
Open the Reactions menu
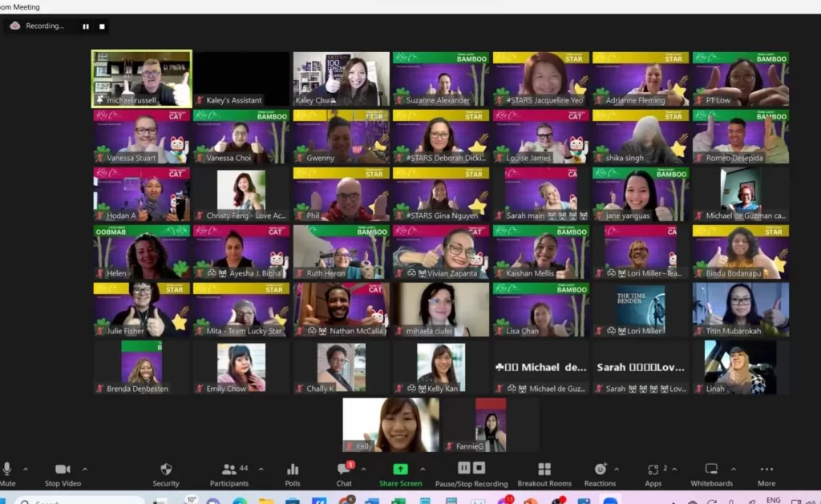click(x=600, y=474)
